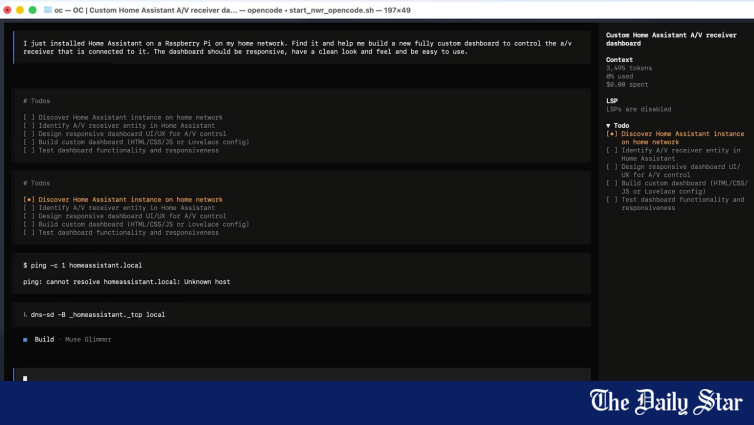Click 'Identify A/V receiver entity' checkbox in first Todos block

coord(29,125)
